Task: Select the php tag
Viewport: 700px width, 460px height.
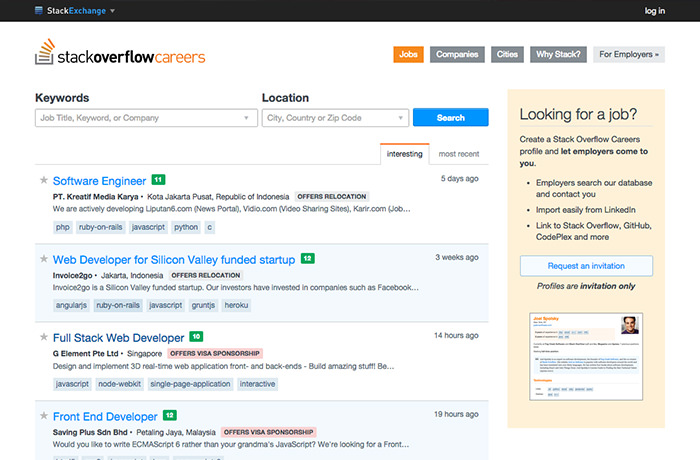Action: click(x=62, y=227)
